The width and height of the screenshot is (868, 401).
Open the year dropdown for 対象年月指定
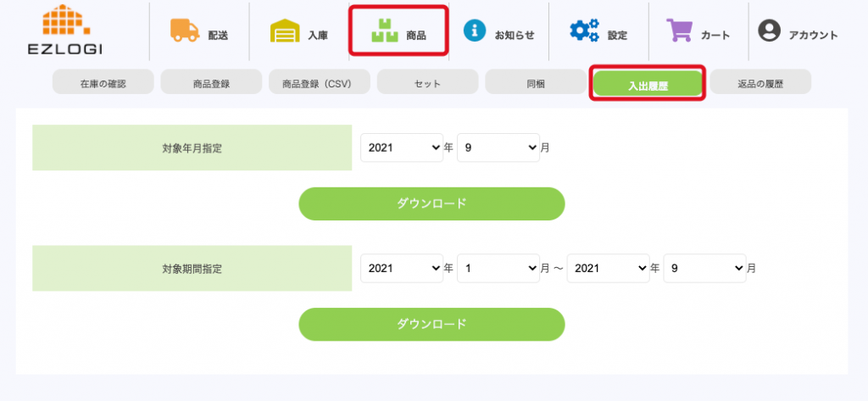[x=402, y=147]
